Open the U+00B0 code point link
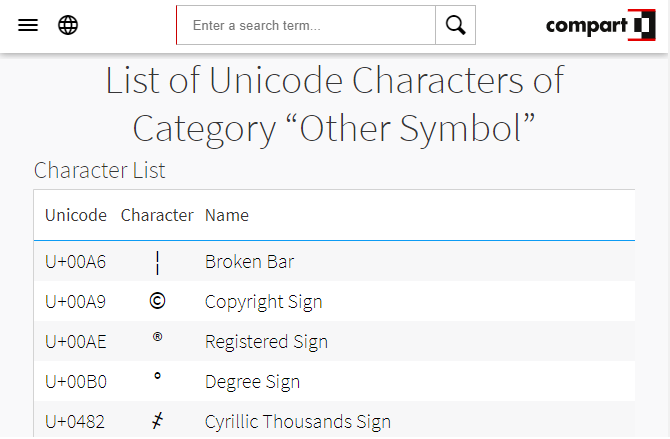This screenshot has height=439, width=670. (76, 382)
